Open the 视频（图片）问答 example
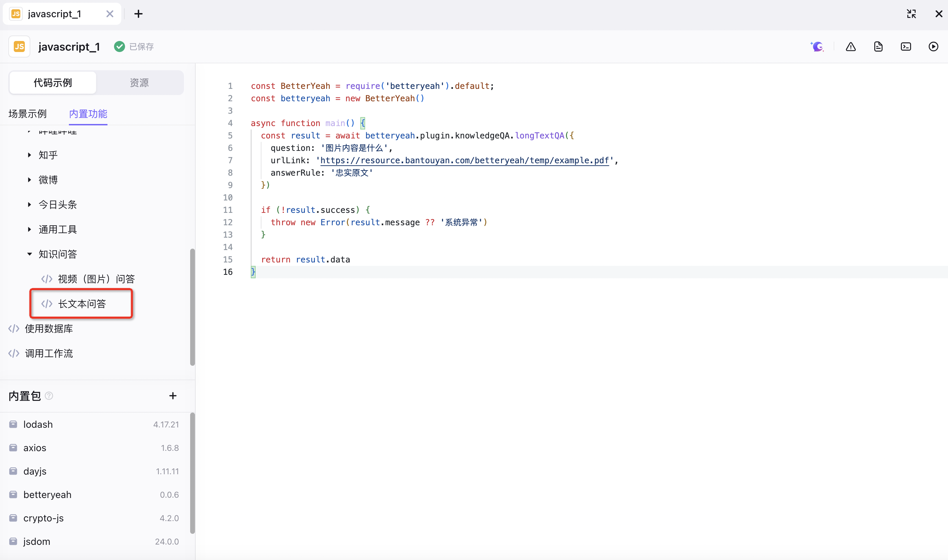The height and width of the screenshot is (560, 948). point(96,279)
